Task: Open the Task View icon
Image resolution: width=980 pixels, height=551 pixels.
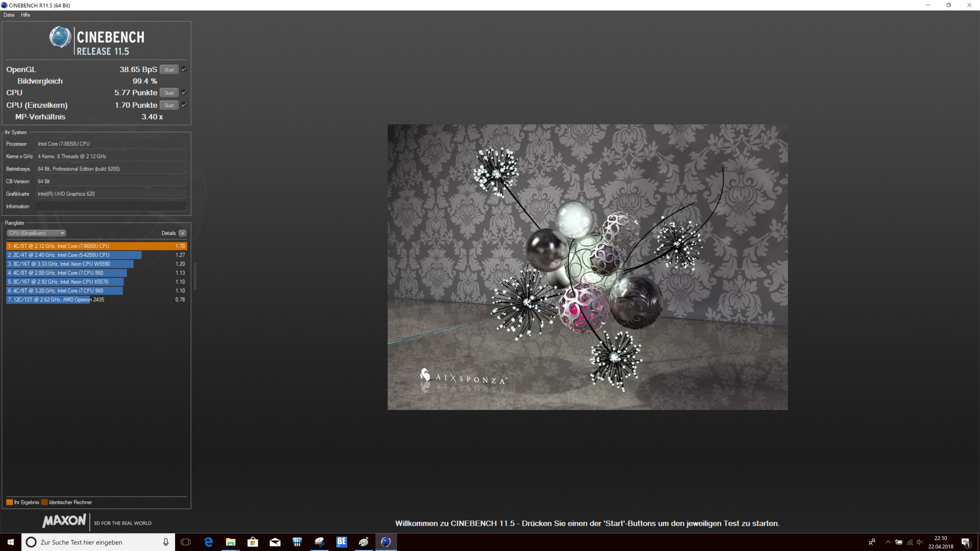Action: click(186, 542)
